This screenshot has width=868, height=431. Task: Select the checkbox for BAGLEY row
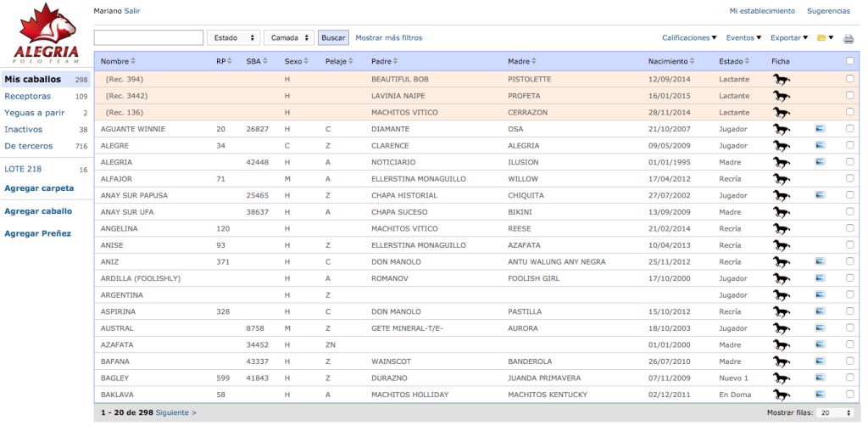pyautogui.click(x=849, y=378)
